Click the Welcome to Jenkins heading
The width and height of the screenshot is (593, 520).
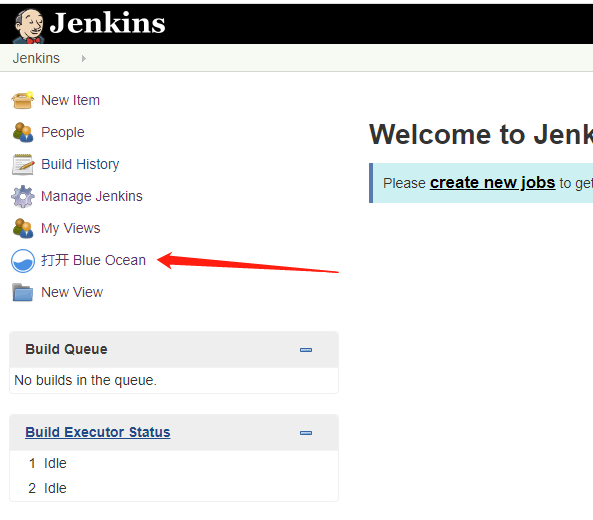click(481, 134)
